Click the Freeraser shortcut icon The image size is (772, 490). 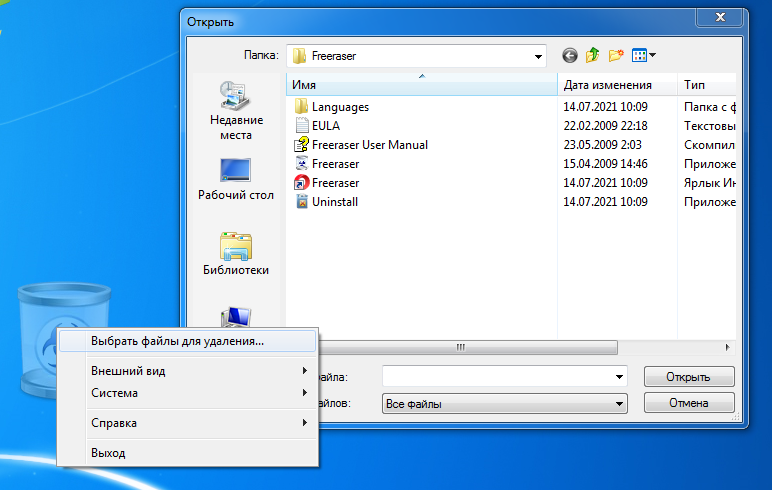[x=301, y=183]
